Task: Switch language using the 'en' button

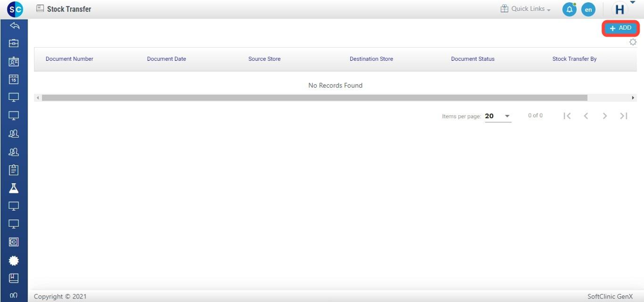Action: pyautogui.click(x=588, y=9)
